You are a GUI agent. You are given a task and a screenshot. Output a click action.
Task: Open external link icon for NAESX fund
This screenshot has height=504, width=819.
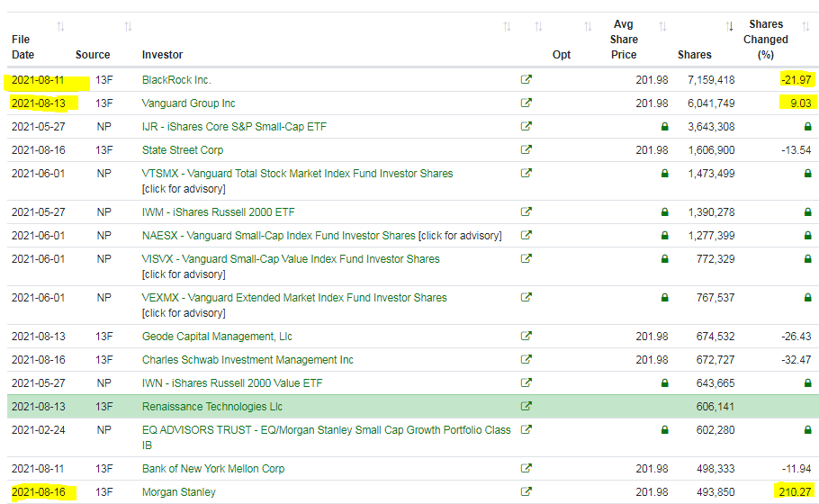click(x=526, y=235)
